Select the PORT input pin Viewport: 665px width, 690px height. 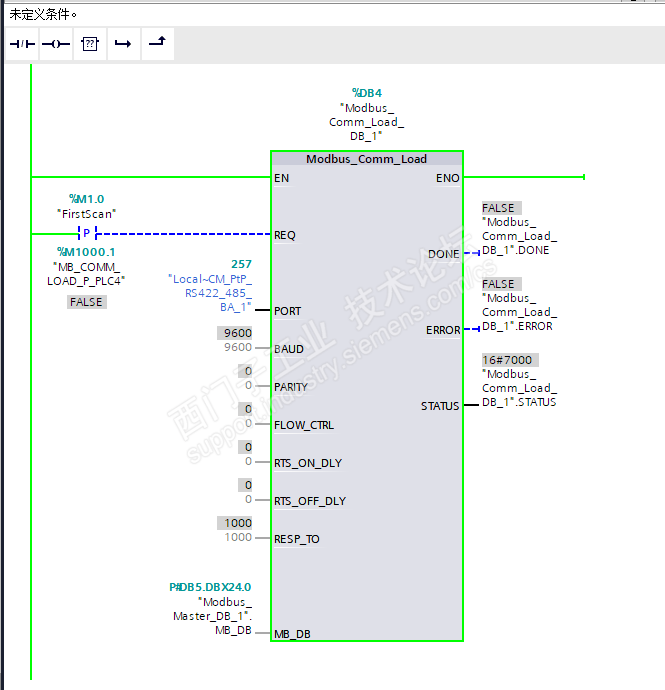[x=287, y=311]
